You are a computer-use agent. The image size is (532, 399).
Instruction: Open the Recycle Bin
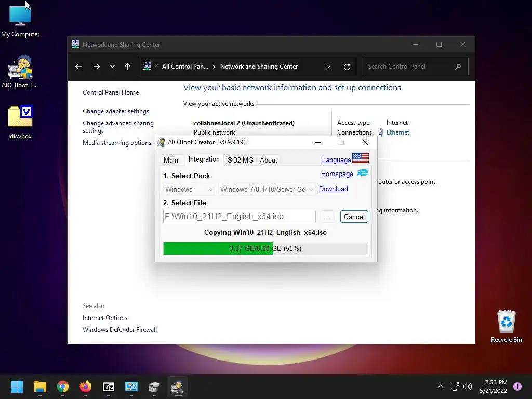click(506, 326)
